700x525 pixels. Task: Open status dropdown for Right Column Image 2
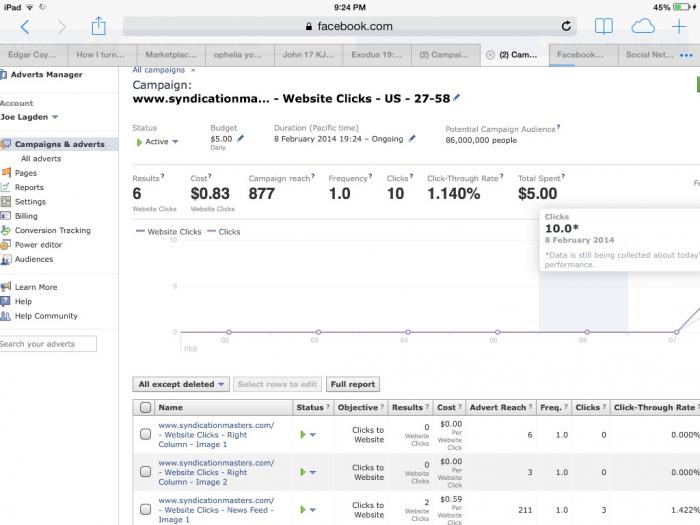pyautogui.click(x=308, y=472)
